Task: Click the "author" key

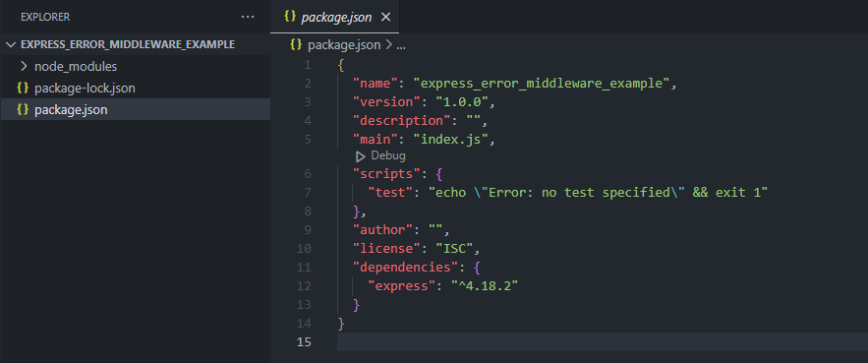Action: pos(383,230)
